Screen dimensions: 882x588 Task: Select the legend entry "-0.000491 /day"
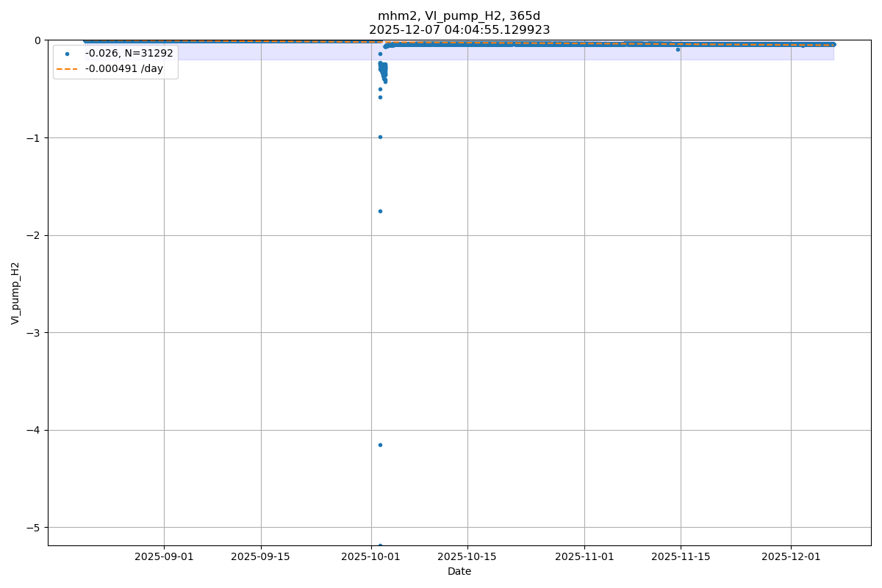[x=123, y=69]
